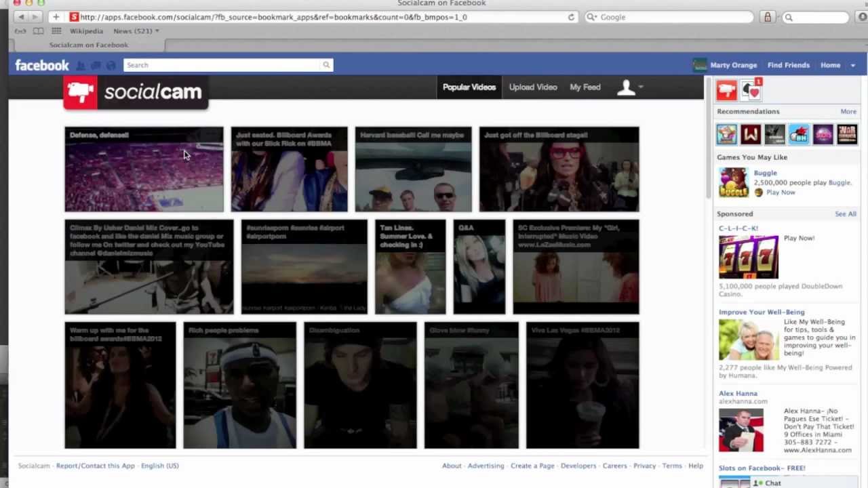Open the Privacy footer link
Screen dimensions: 868x488
coord(644,466)
